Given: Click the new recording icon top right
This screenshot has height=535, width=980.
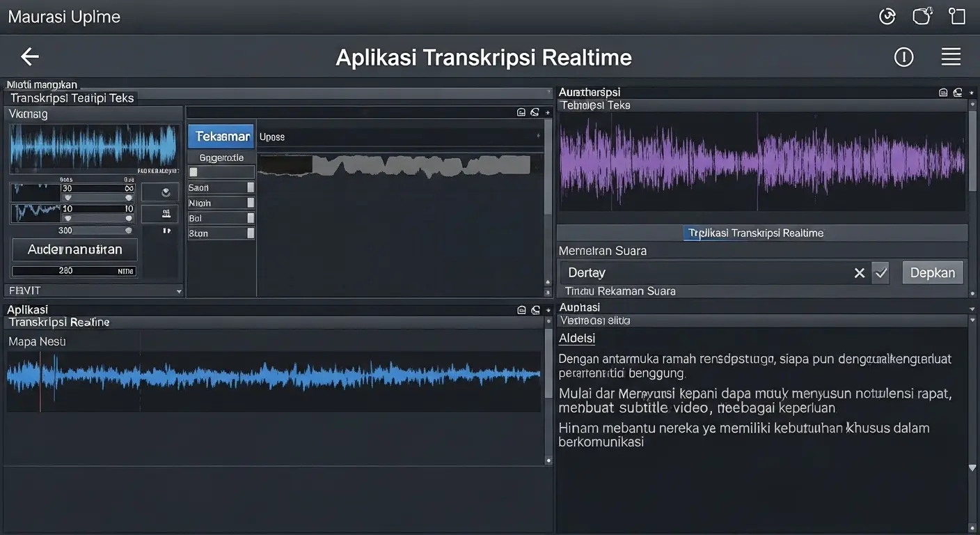Looking at the screenshot, I should coord(922,15).
